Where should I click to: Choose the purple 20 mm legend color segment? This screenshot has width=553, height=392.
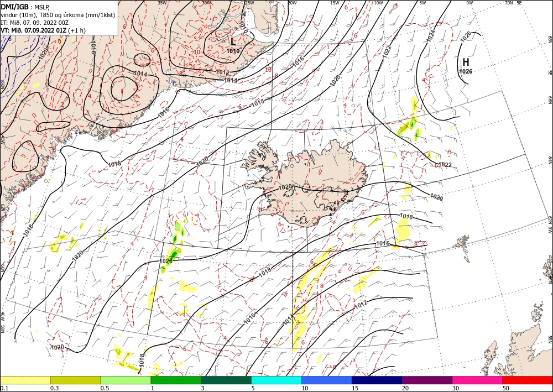click(427, 380)
